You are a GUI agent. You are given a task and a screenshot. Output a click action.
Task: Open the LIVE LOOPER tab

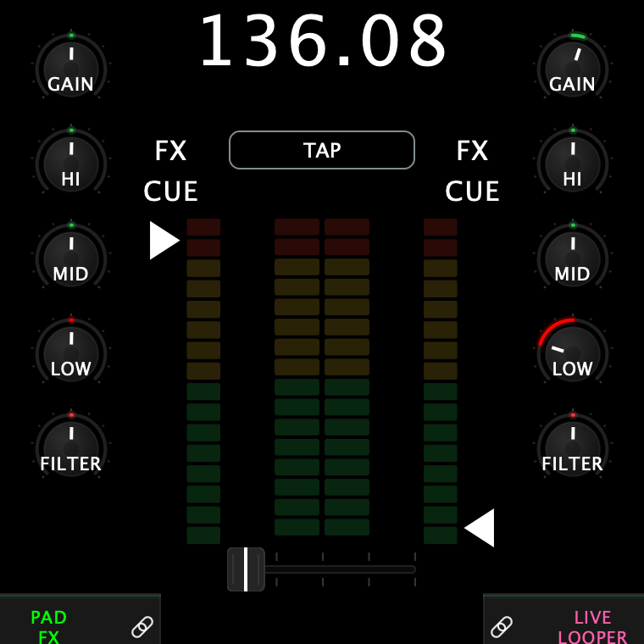click(592, 627)
